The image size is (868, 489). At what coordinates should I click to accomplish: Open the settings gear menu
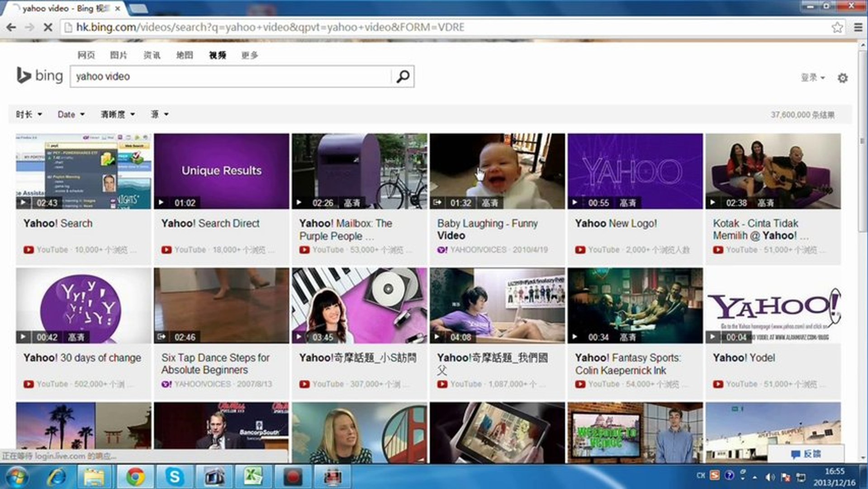[x=843, y=77]
